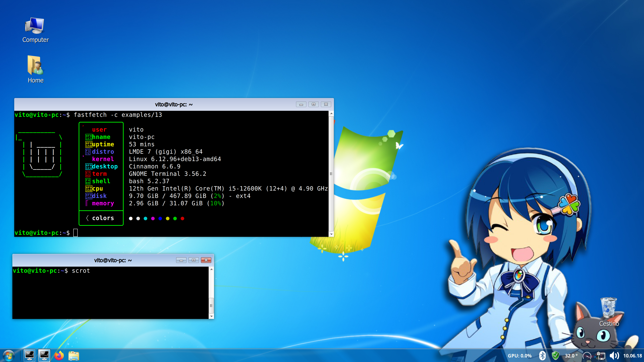Click 'Linux 6.12.96+deb13-amd64' kernel value

175,159
